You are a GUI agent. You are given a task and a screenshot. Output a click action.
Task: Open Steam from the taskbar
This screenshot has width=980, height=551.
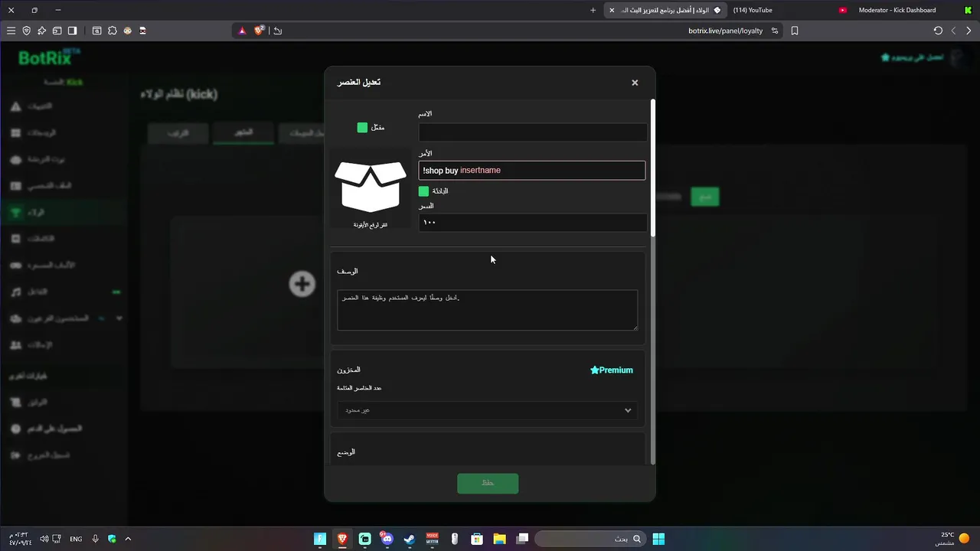click(x=410, y=539)
